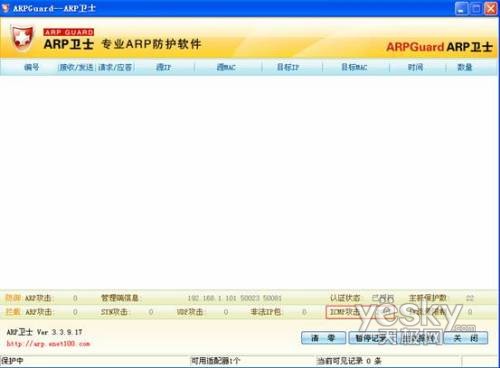Click the 非法IP包 counter label
500x368 pixels.
(x=266, y=312)
